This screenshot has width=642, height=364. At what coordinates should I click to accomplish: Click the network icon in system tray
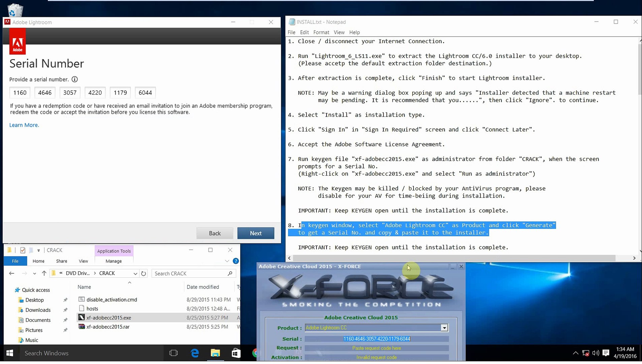point(586,353)
